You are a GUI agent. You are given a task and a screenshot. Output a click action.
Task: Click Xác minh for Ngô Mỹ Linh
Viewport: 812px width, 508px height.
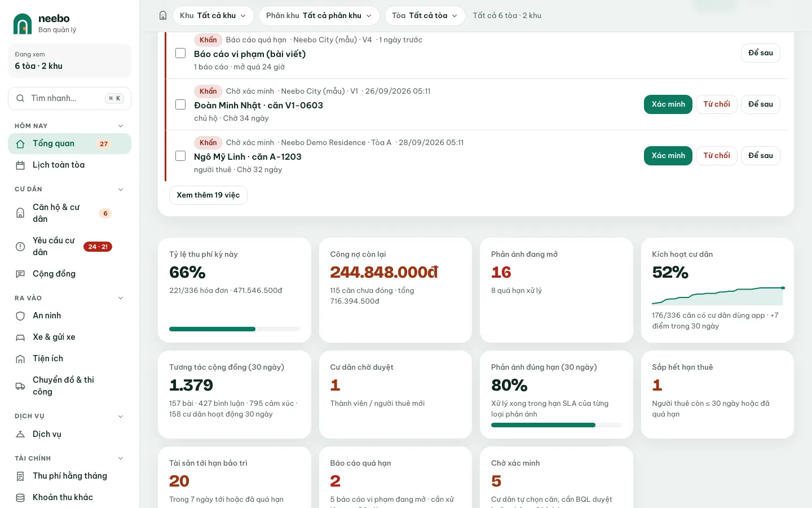coord(668,156)
